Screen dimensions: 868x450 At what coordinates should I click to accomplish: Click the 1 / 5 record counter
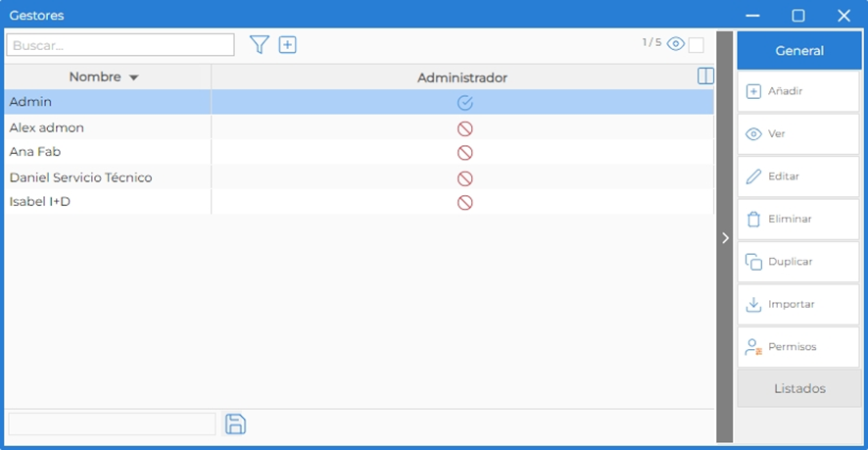click(x=651, y=43)
